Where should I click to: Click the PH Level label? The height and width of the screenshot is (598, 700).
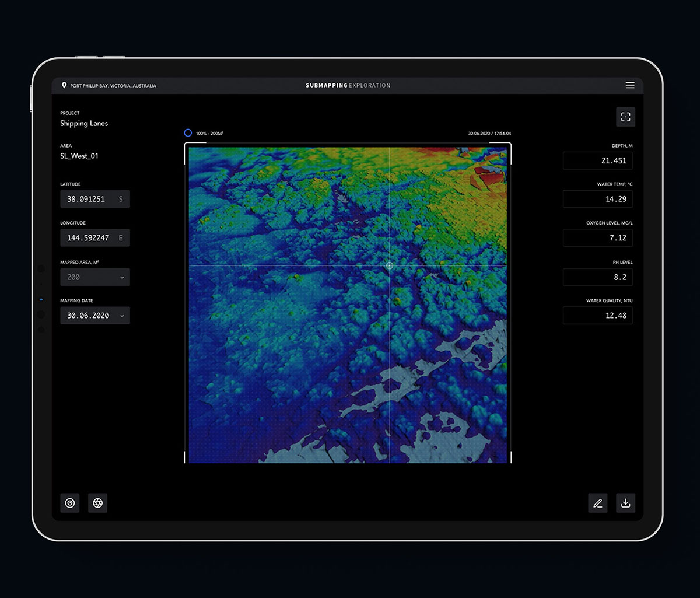click(624, 263)
